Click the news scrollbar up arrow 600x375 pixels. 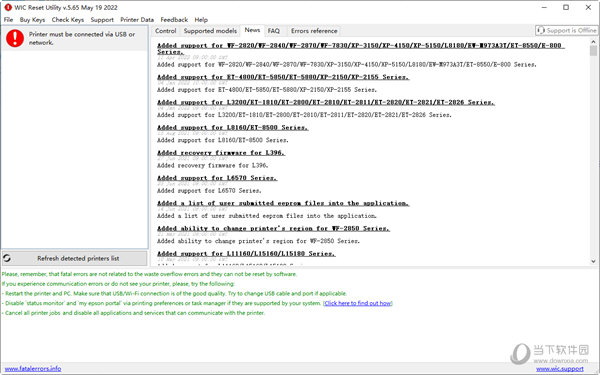tap(593, 42)
